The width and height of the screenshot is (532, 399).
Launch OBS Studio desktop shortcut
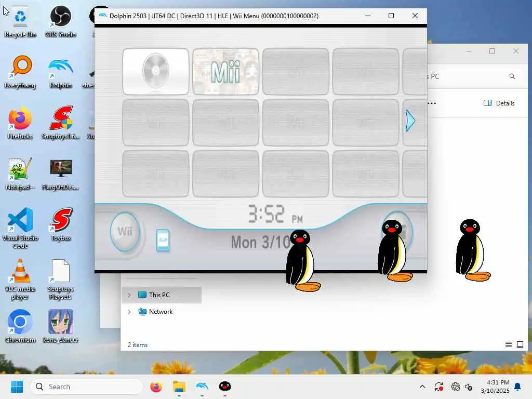(60, 22)
